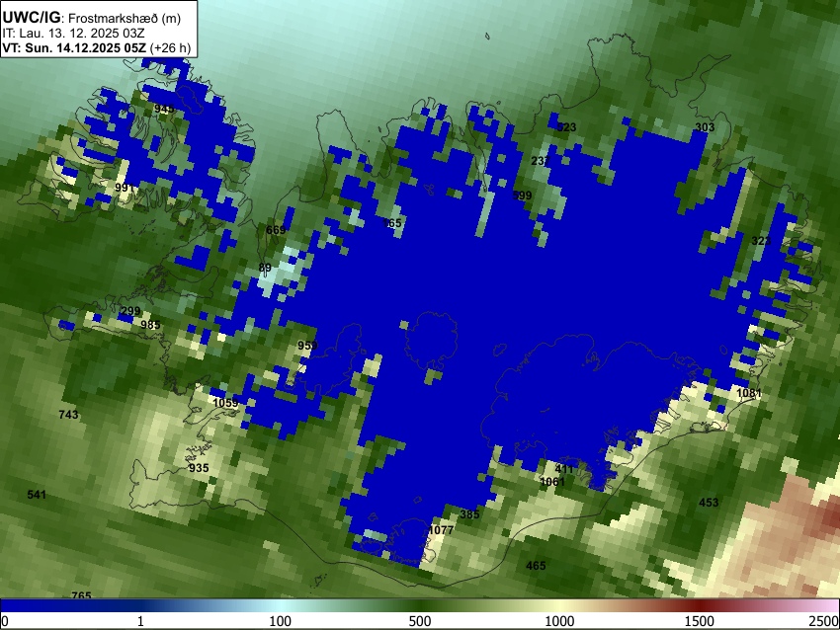Click the initial time line 'IT: Lau. 13. 12. 2025 03Z'
The height and width of the screenshot is (630, 840).
[x=73, y=34]
